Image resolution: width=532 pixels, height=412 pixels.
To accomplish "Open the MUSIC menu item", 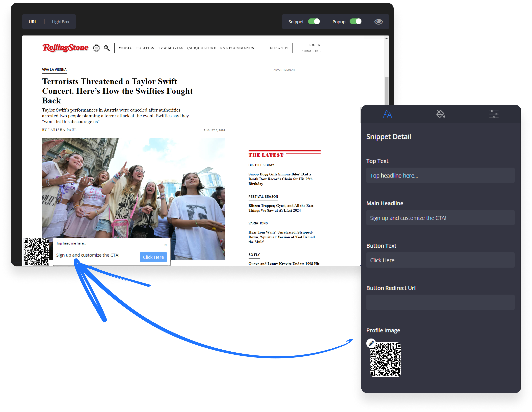I will (125, 48).
